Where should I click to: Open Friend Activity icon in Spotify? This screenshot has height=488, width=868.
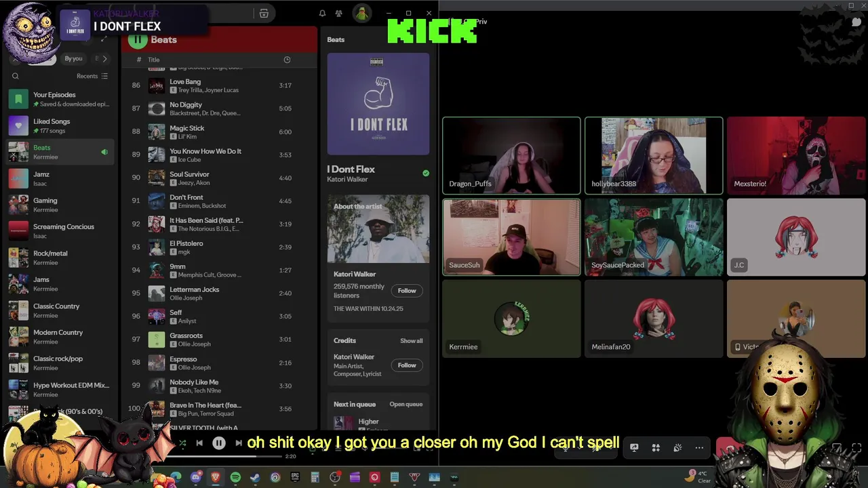click(x=338, y=14)
